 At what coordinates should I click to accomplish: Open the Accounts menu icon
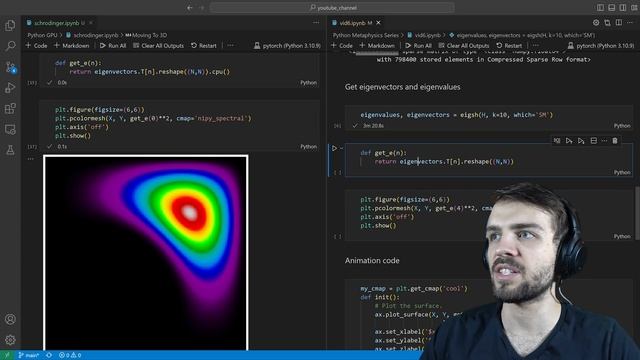coord(10,319)
